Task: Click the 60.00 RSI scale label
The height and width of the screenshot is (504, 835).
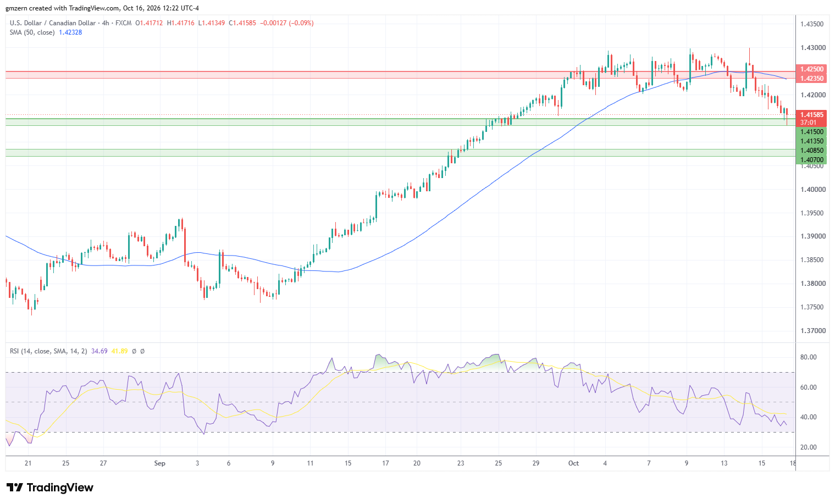Action: 808,387
